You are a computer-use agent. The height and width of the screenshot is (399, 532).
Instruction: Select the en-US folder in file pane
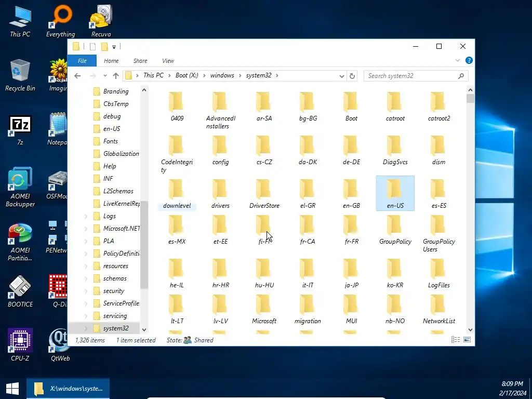[x=395, y=193]
